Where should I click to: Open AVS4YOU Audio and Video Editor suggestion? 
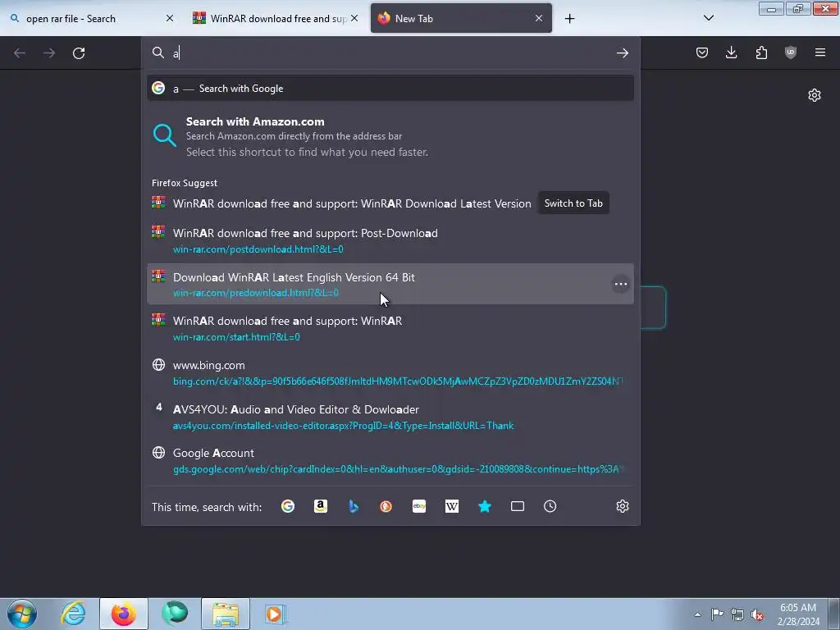(x=390, y=417)
